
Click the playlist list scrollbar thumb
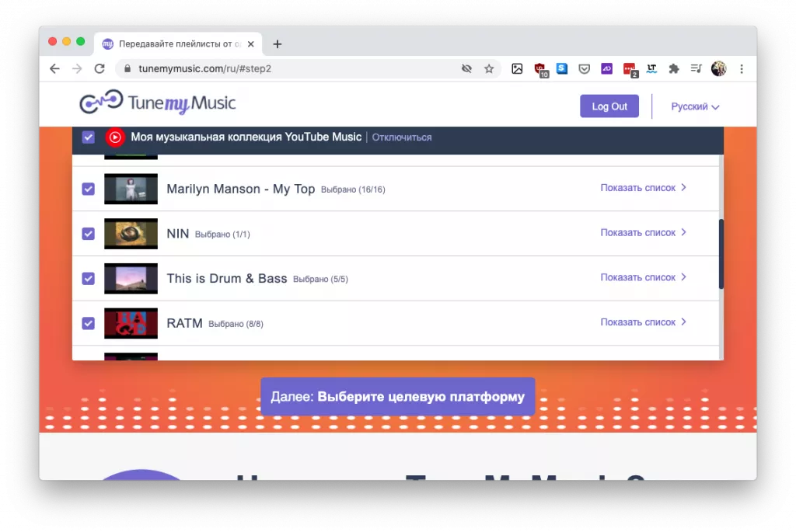click(x=721, y=254)
